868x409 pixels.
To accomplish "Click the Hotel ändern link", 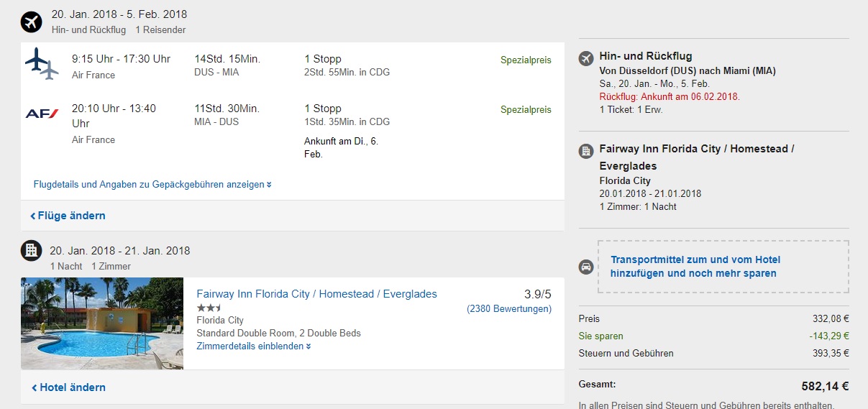I will pyautogui.click(x=68, y=387).
